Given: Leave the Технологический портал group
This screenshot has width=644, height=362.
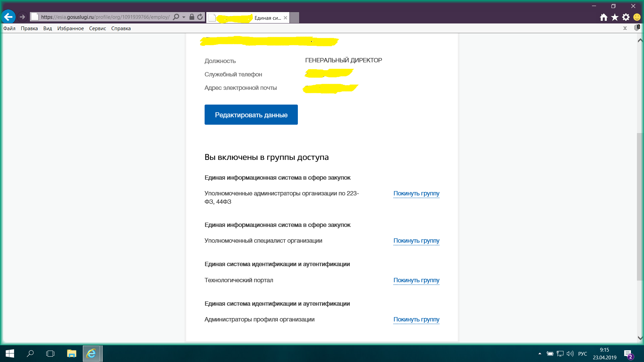Looking at the screenshot, I should [416, 280].
